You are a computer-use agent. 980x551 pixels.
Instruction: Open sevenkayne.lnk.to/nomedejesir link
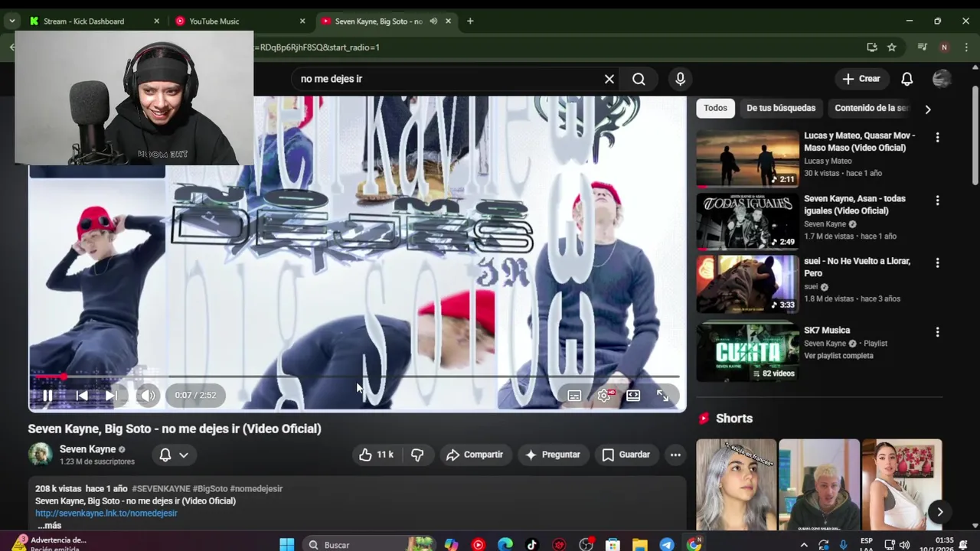click(106, 514)
